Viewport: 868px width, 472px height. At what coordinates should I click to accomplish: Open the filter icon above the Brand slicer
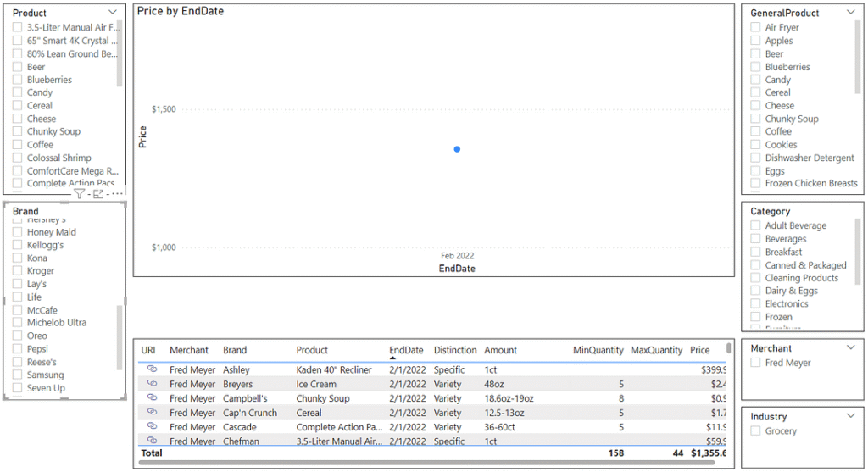tap(79, 194)
